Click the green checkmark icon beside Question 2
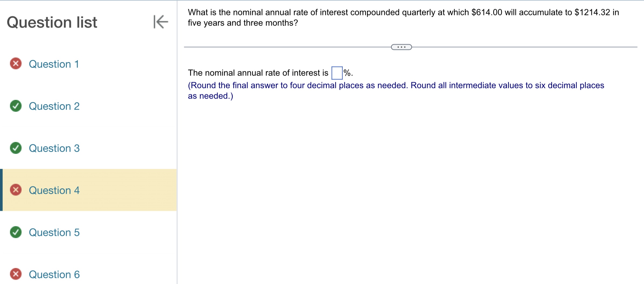 tap(16, 106)
